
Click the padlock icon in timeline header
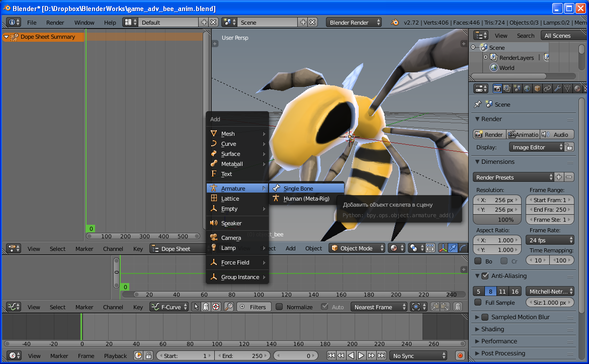pos(148,355)
